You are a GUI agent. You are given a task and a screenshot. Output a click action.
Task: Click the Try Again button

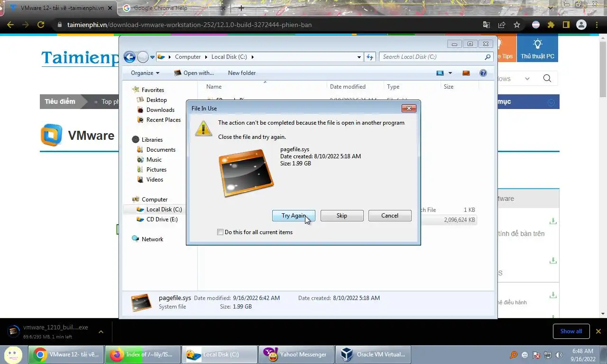pyautogui.click(x=294, y=216)
